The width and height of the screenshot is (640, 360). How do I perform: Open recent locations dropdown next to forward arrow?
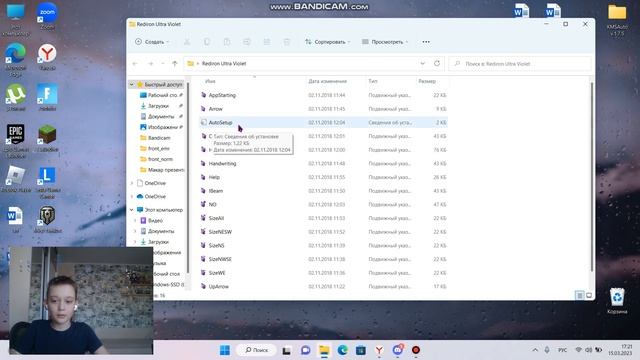(163, 64)
